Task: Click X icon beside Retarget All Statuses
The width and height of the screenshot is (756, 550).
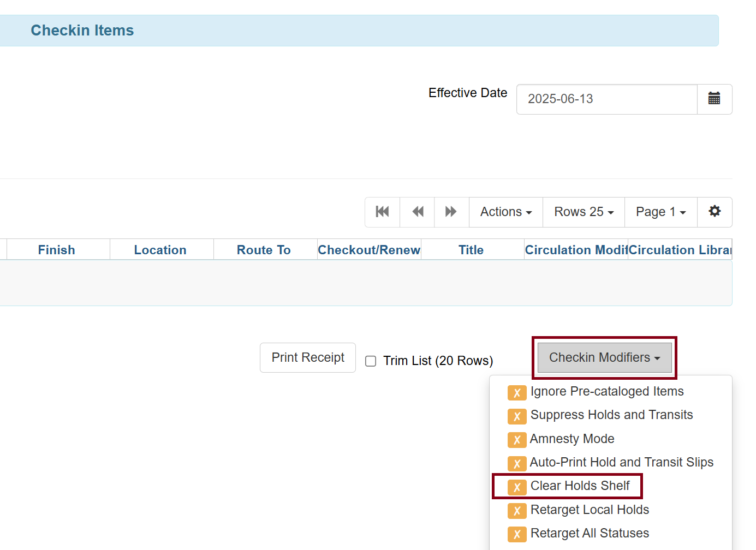Action: [x=516, y=534]
